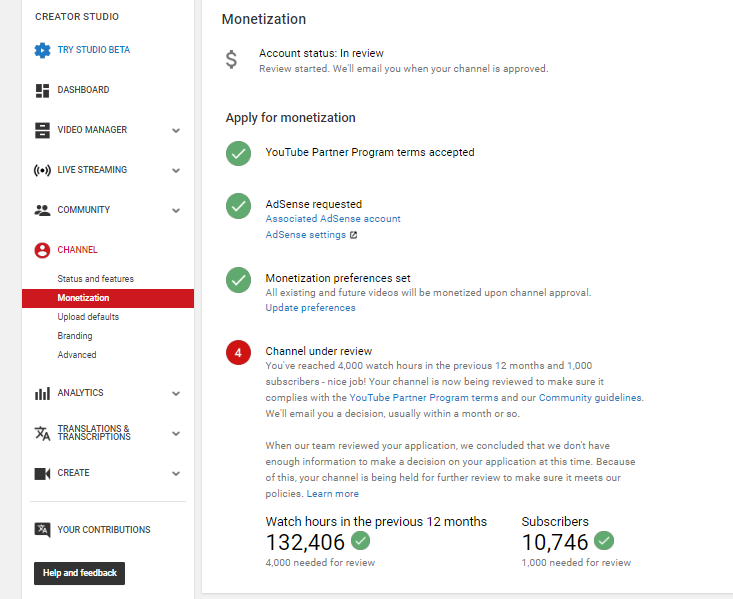Click the Try Studio Beta gear icon
Image resolution: width=733 pixels, height=599 pixels.
tap(42, 50)
